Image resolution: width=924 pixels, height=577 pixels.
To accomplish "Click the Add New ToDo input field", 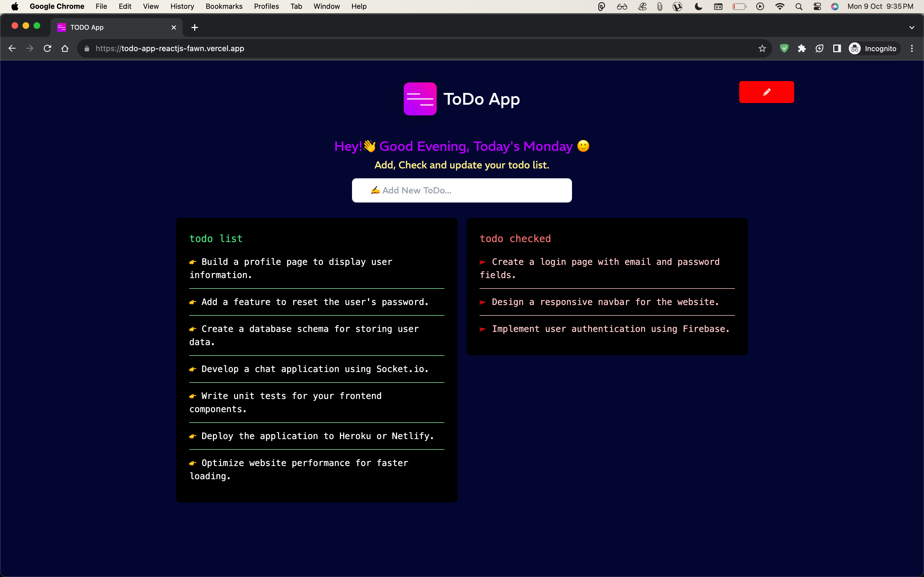I will [462, 190].
